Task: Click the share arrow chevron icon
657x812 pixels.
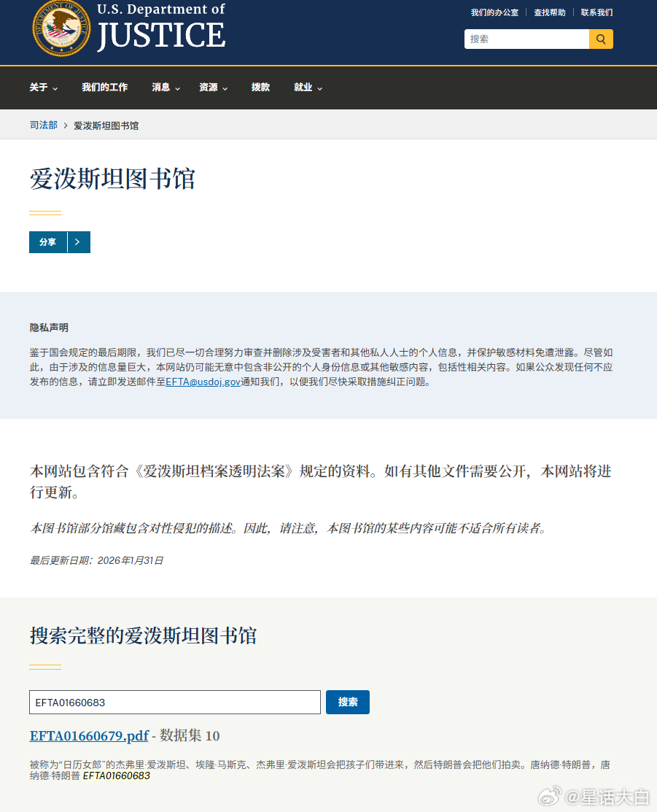Action: coord(77,241)
